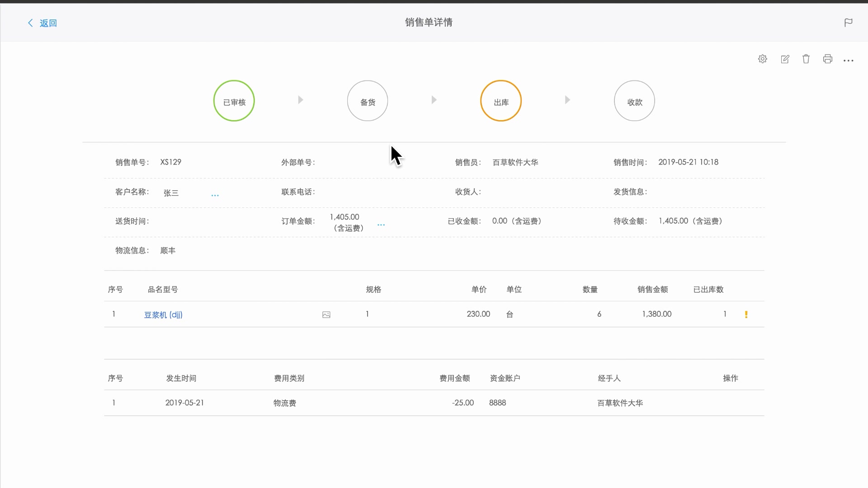The width and height of the screenshot is (868, 488).
Task: Expand customer details dots next to 张三
Action: point(215,195)
